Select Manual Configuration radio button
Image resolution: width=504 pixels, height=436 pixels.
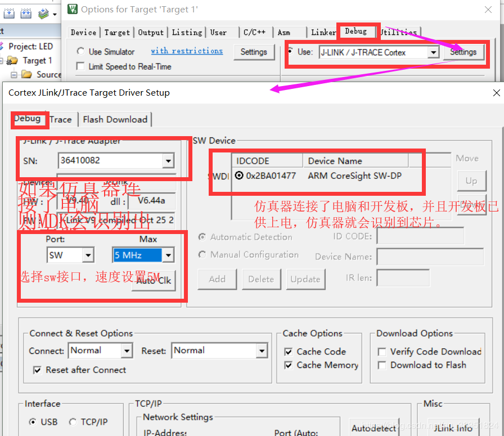coord(202,255)
